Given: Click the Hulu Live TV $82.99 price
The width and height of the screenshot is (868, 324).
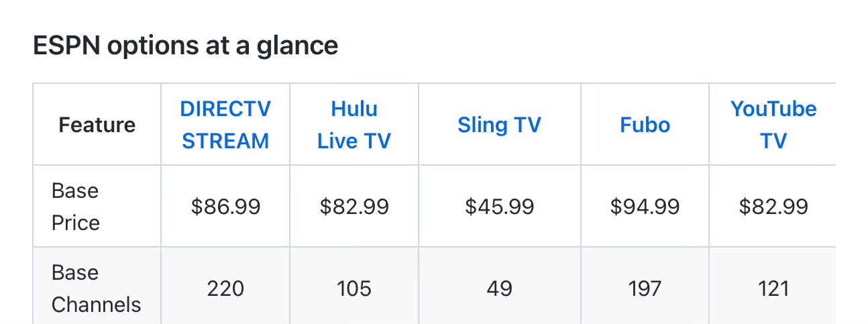Looking at the screenshot, I should tap(354, 207).
